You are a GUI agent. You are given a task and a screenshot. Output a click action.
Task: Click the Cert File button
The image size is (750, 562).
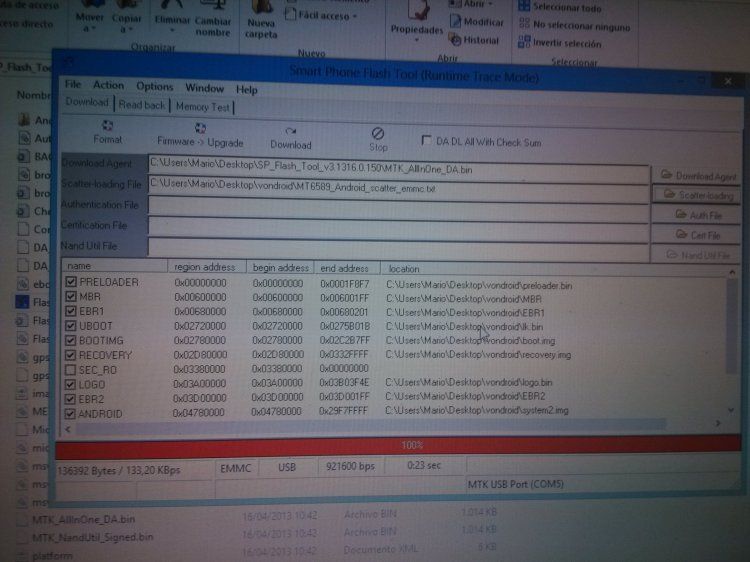pos(697,235)
